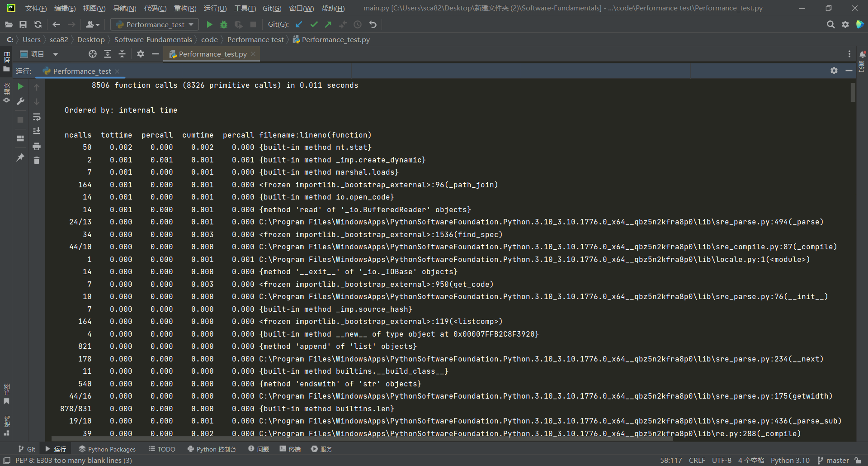Hide the project panel with minus icon
The image size is (868, 466).
tap(156, 54)
